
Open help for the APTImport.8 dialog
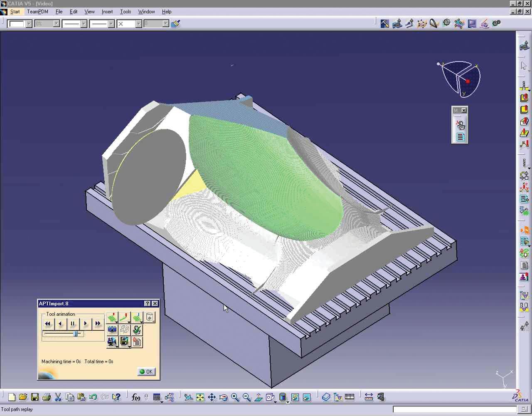147,304
